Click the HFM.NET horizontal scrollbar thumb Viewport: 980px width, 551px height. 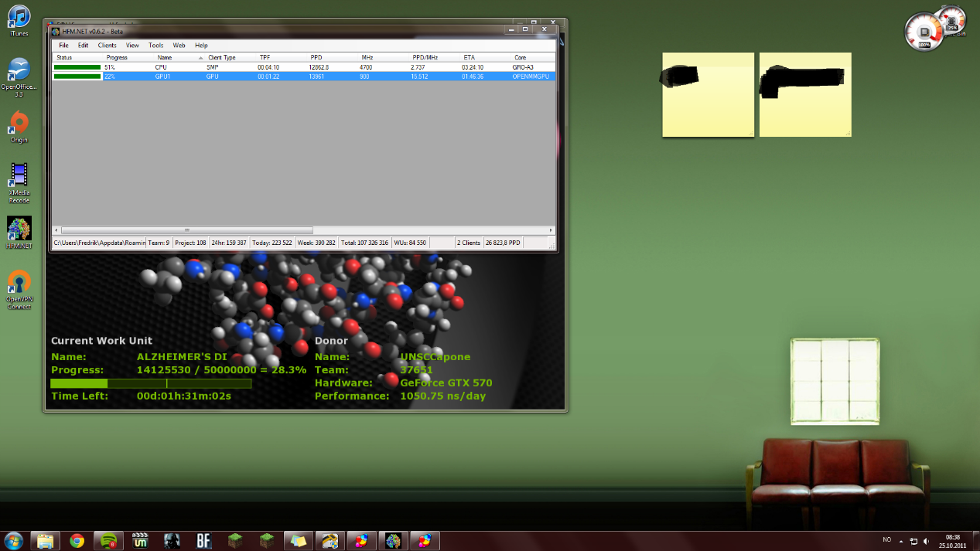(187, 230)
